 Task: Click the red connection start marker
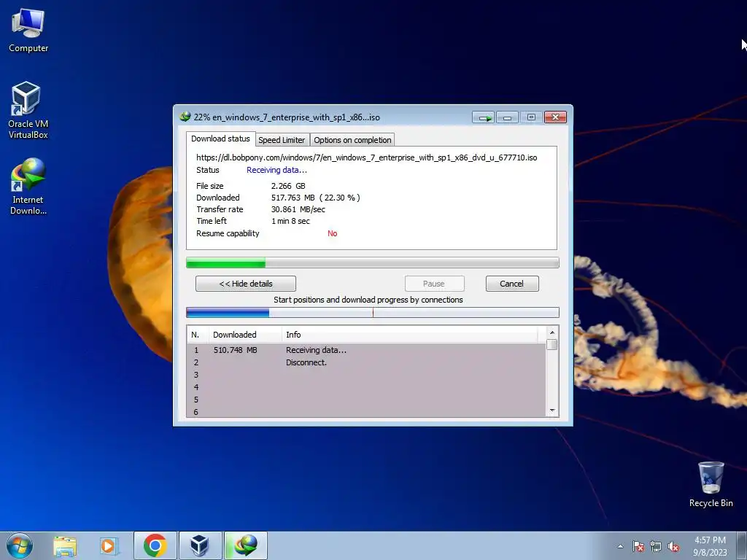pos(373,312)
